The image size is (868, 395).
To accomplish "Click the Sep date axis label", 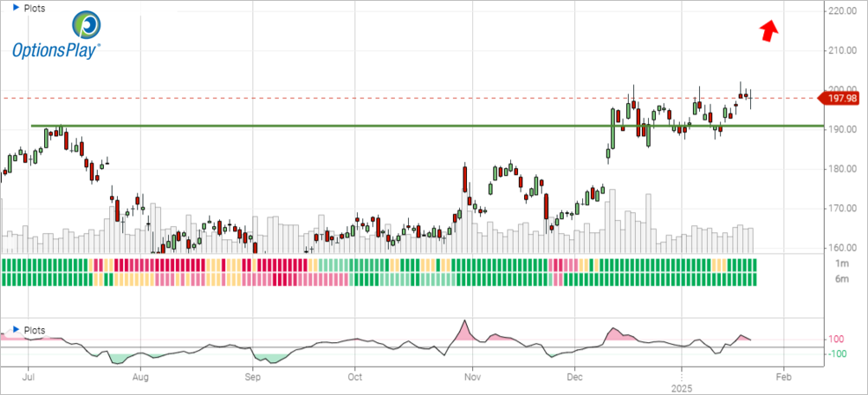I will (x=253, y=377).
